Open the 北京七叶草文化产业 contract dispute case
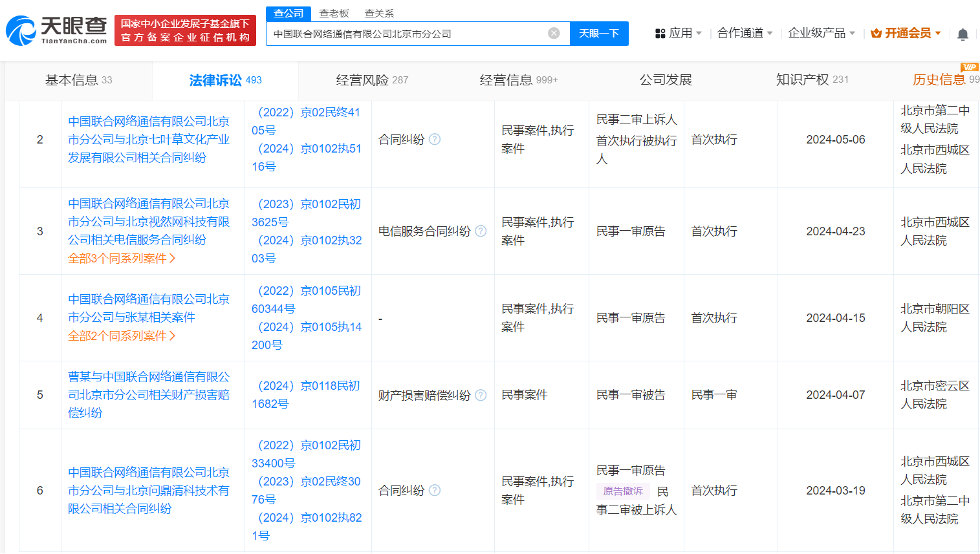The width and height of the screenshot is (980, 554). (149, 139)
